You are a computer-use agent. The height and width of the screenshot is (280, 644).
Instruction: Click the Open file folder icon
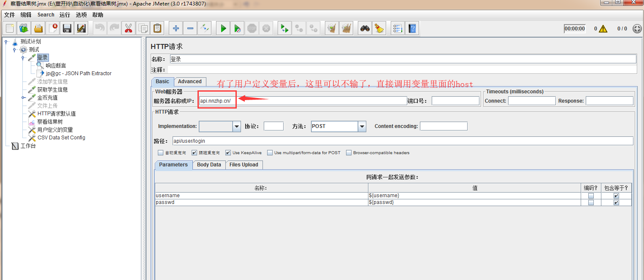[38, 28]
